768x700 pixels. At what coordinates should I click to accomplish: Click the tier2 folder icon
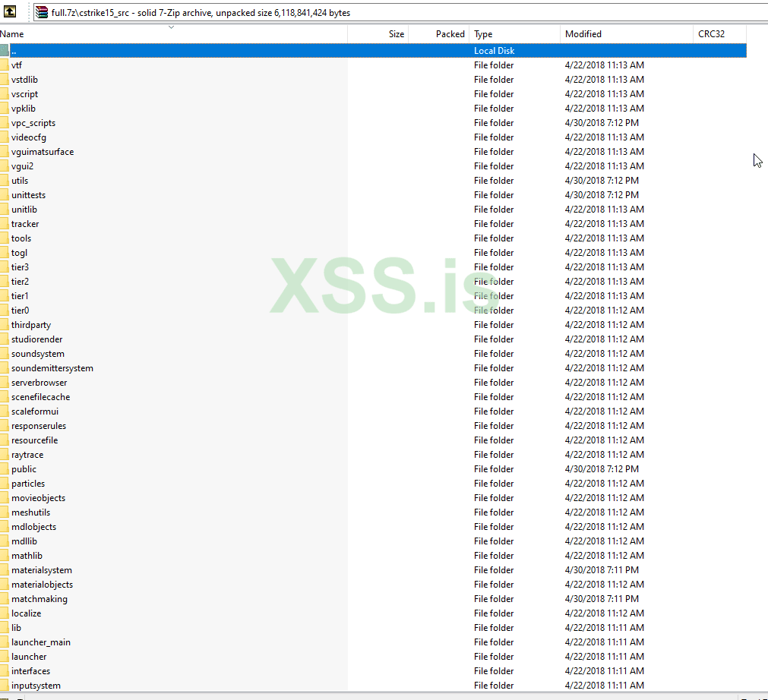pos(5,282)
